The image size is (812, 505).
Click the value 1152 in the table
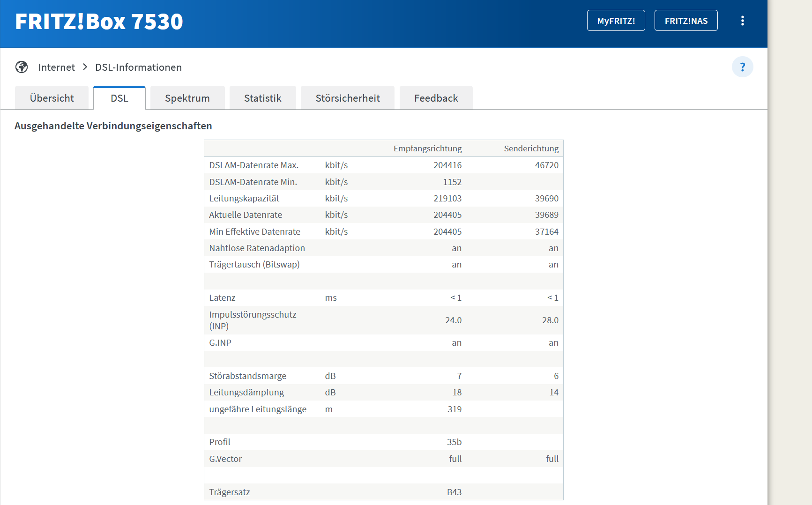[x=452, y=182]
